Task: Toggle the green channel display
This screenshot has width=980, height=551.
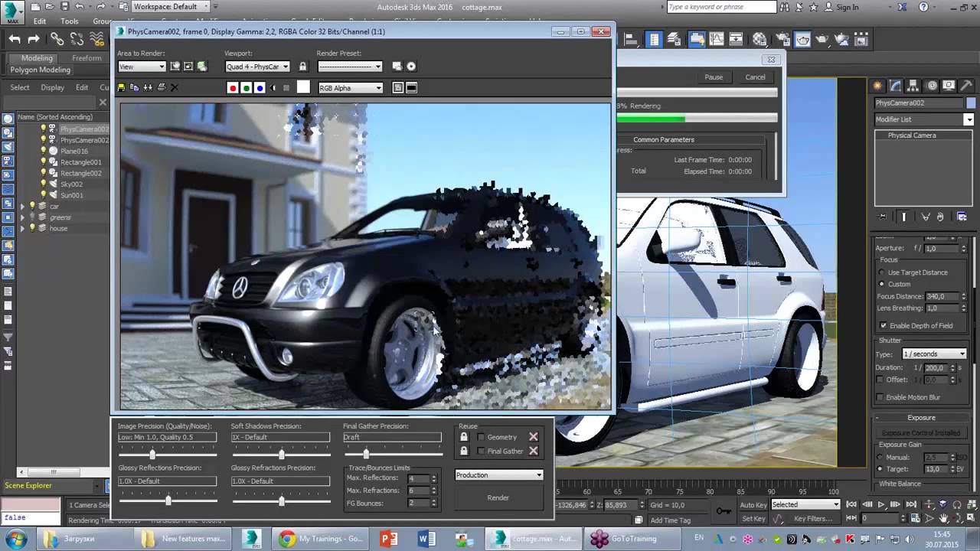Action: pos(246,88)
